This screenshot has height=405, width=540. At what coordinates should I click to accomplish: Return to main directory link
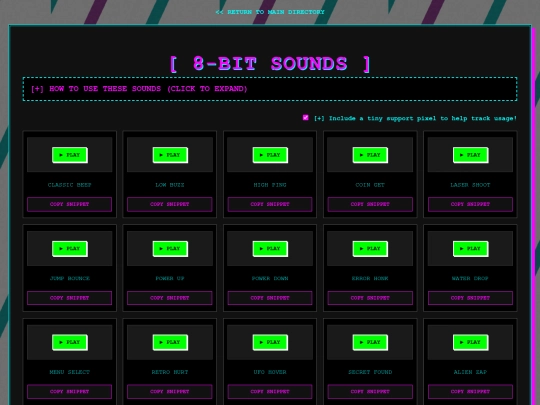pos(270,12)
